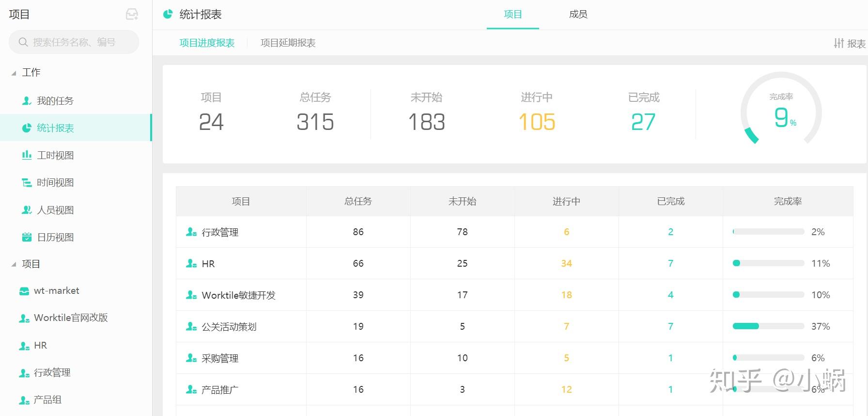Click the 未开始 value 78 for 行政管理
This screenshot has width=868, height=416.
463,232
